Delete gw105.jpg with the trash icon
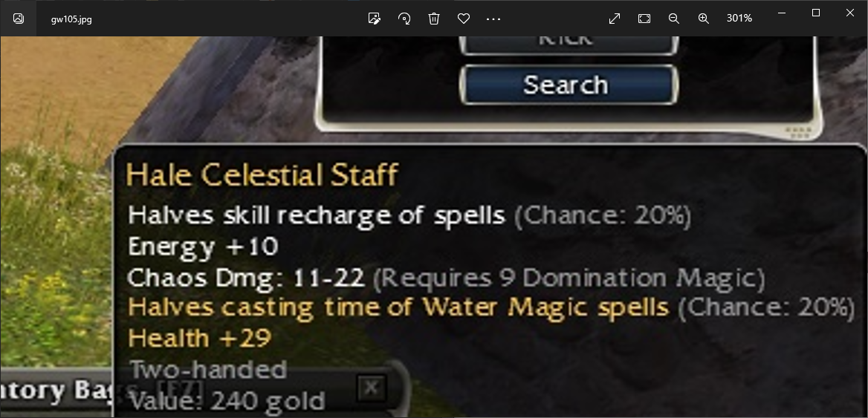 [x=434, y=19]
